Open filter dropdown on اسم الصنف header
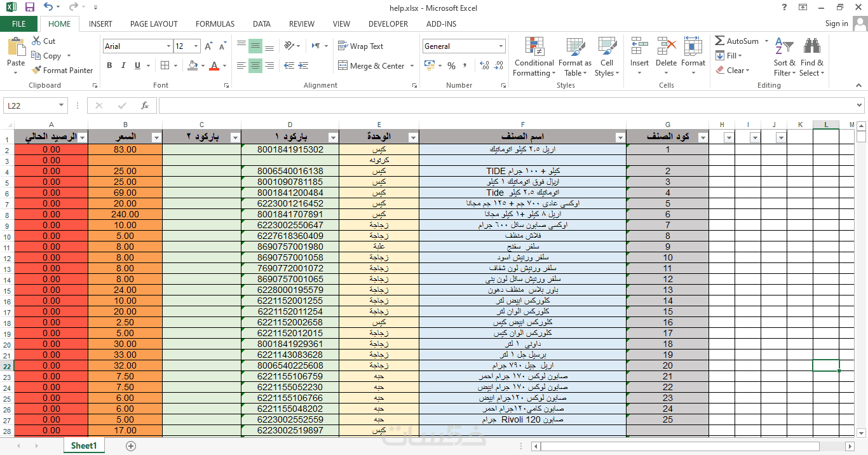 (620, 137)
